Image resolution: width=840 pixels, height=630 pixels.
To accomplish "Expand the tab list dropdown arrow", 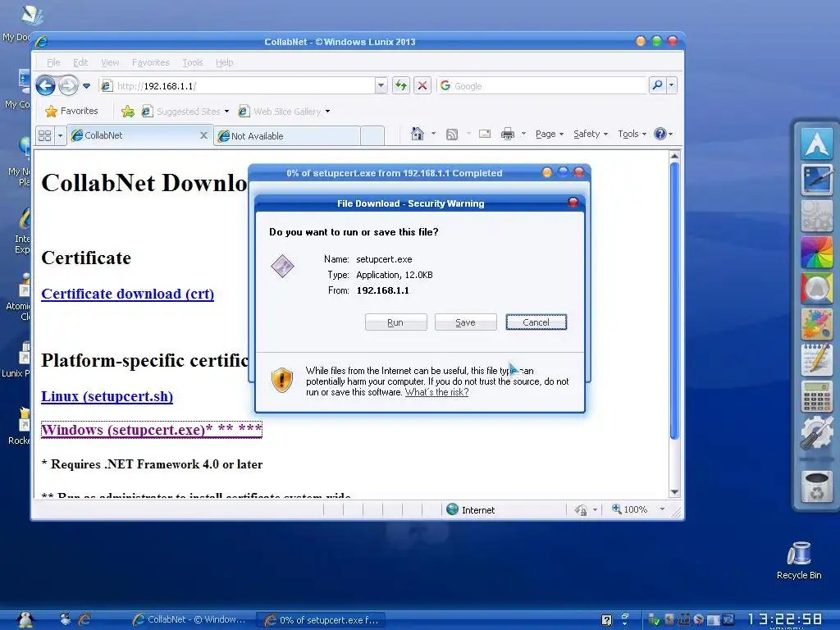I will [60, 135].
